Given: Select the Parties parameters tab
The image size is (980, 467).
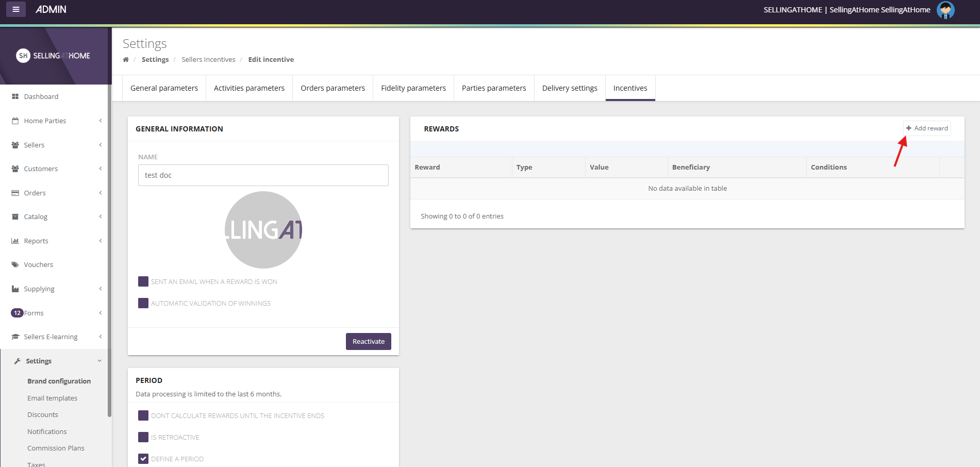Looking at the screenshot, I should pyautogui.click(x=494, y=88).
